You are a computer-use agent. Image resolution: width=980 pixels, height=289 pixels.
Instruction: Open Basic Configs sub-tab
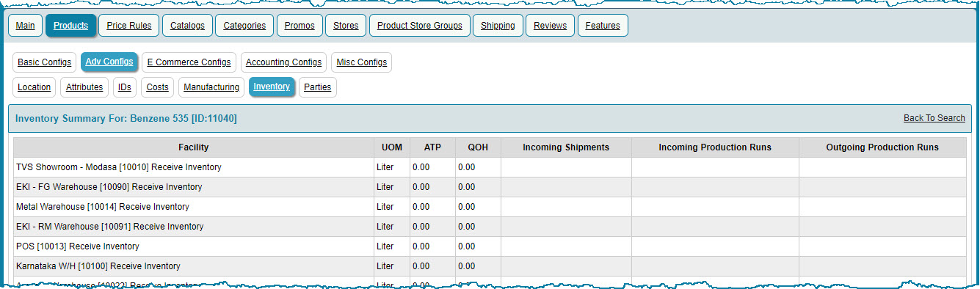point(45,62)
